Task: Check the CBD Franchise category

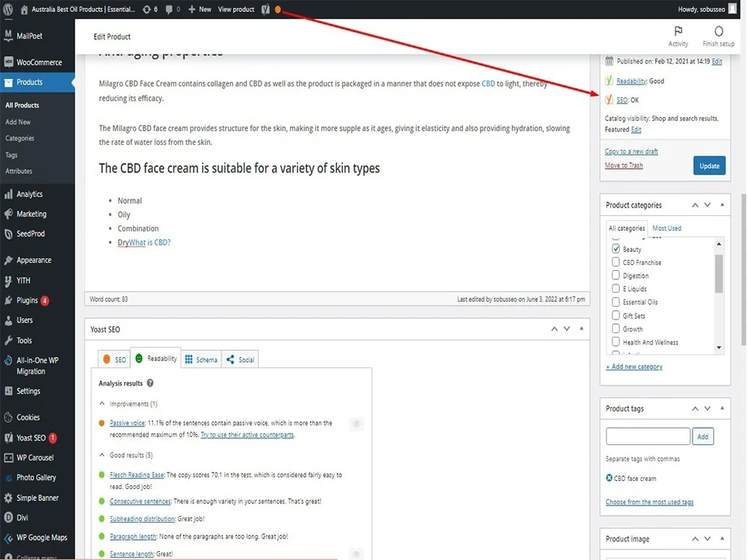Action: 616,262
